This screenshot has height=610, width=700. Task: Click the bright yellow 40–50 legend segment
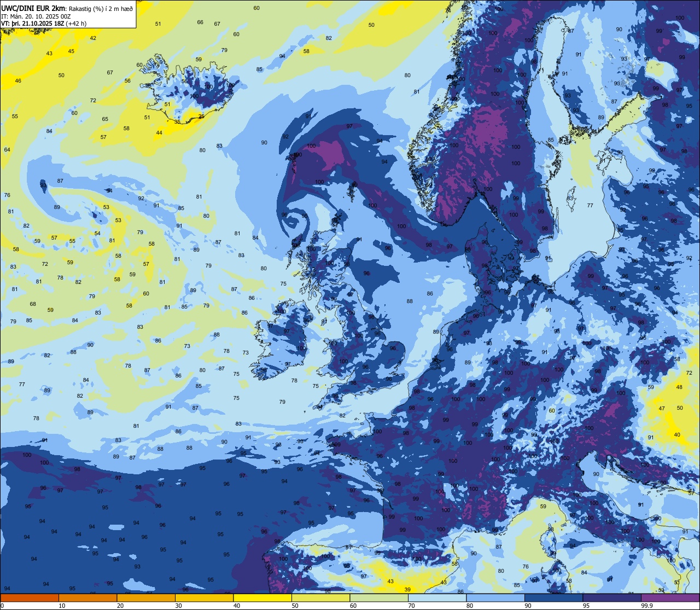point(262,598)
